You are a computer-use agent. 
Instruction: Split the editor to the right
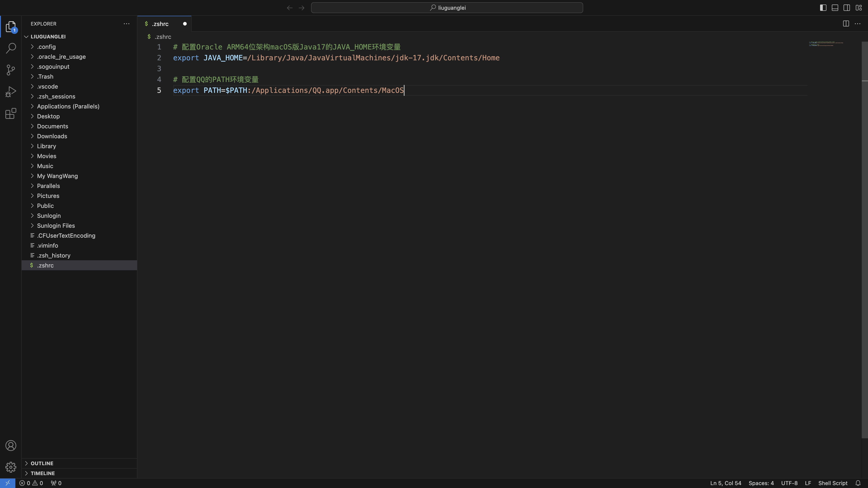pos(846,23)
